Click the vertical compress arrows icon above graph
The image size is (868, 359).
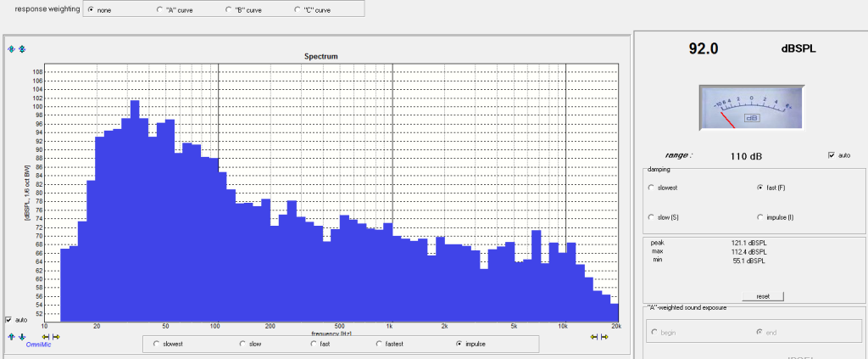point(22,49)
